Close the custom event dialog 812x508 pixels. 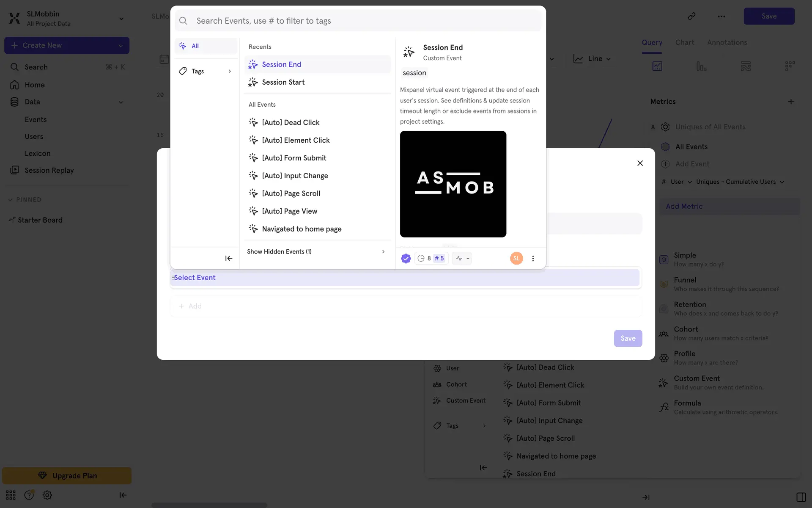[x=640, y=163]
